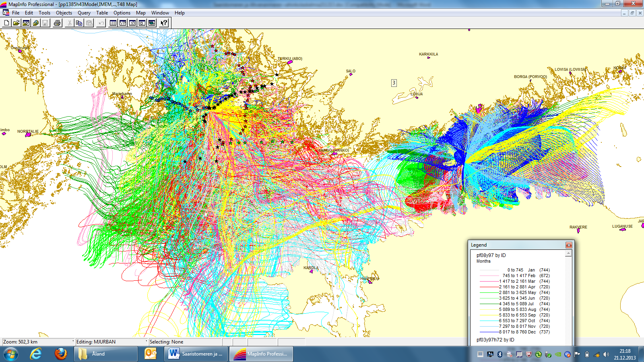Open the Windows Start menu

point(10,354)
